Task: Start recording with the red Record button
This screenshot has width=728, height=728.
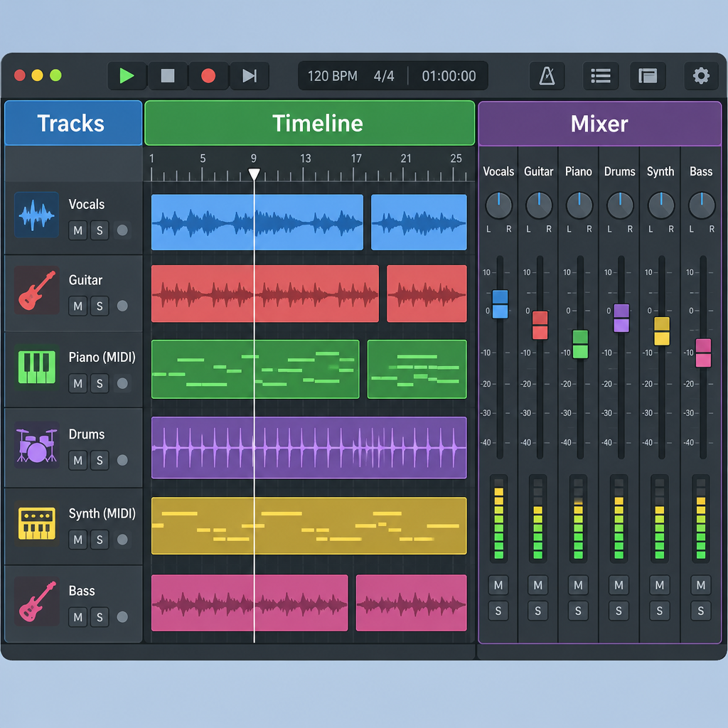Action: (x=208, y=75)
